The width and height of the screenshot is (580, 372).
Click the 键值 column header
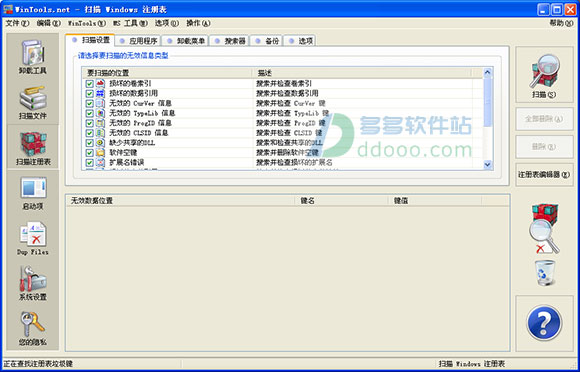pos(435,201)
